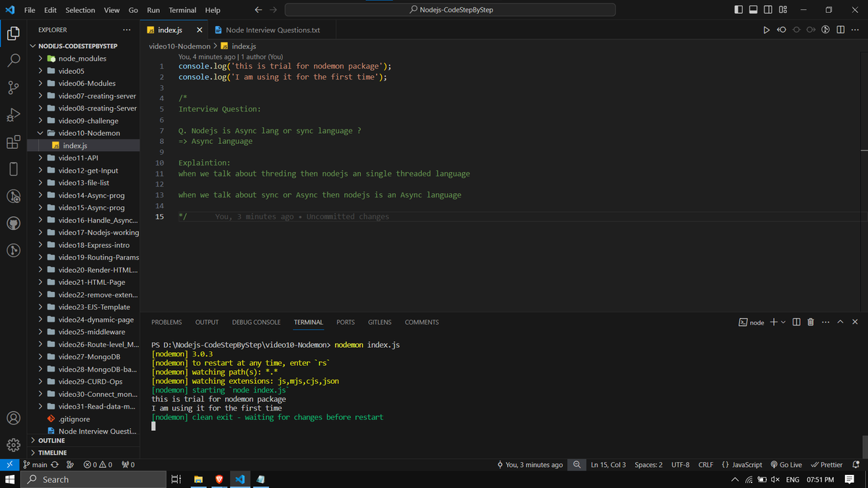Click the Go Back arrow in title bar
Screen dimensions: 868x488
(x=258, y=10)
